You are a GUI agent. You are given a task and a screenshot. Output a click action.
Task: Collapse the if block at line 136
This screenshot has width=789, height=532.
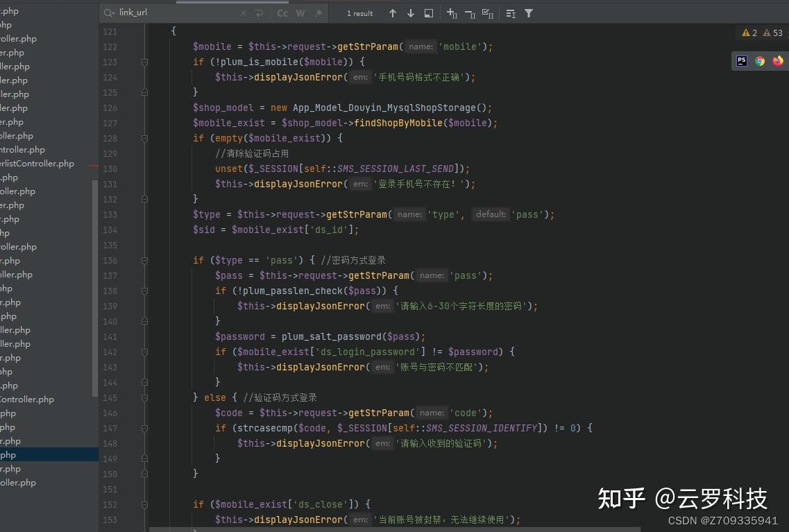pyautogui.click(x=144, y=261)
